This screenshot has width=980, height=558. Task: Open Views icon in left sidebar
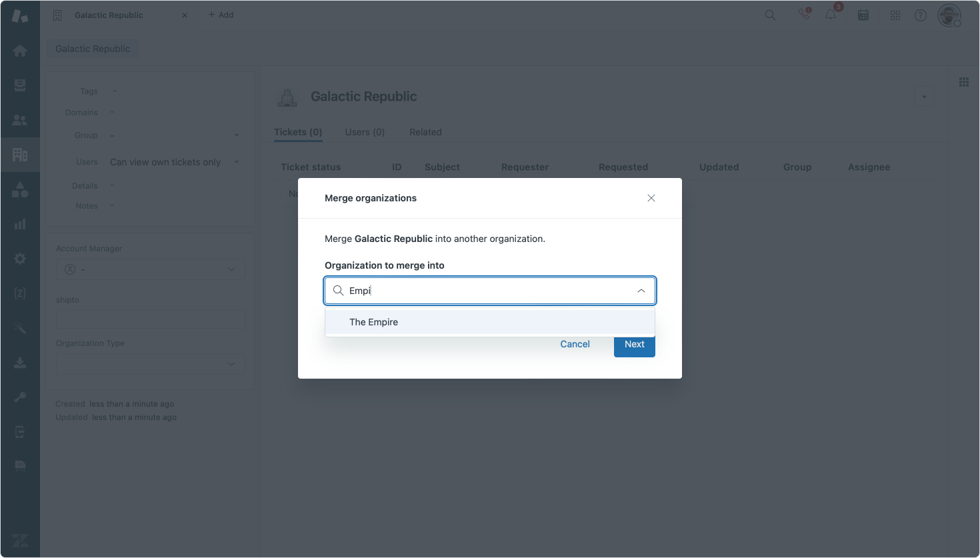(20, 85)
